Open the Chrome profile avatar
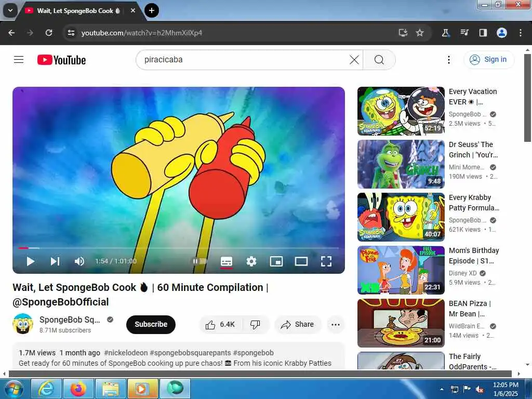Viewport: 532px width, 399px height. (x=502, y=33)
